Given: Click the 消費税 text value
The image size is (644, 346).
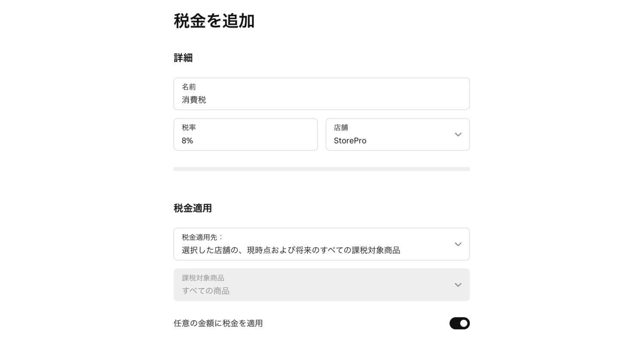Looking at the screenshot, I should (194, 100).
